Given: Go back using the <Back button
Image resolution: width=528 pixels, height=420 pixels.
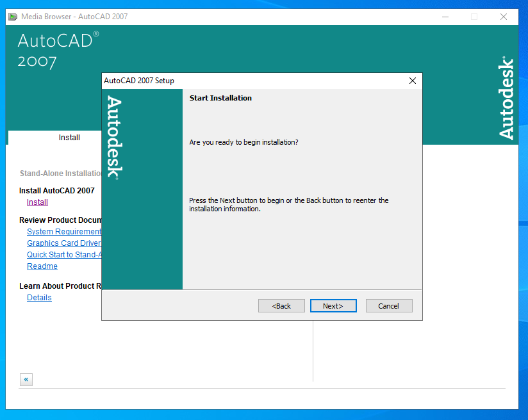Looking at the screenshot, I should click(x=281, y=306).
